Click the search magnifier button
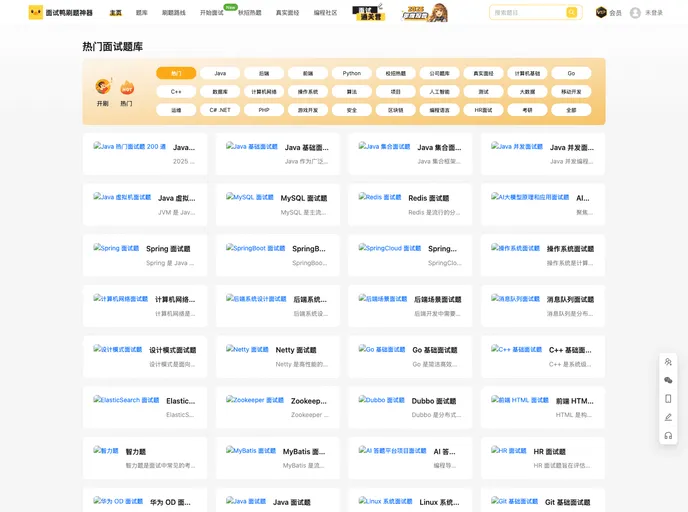 [571, 13]
